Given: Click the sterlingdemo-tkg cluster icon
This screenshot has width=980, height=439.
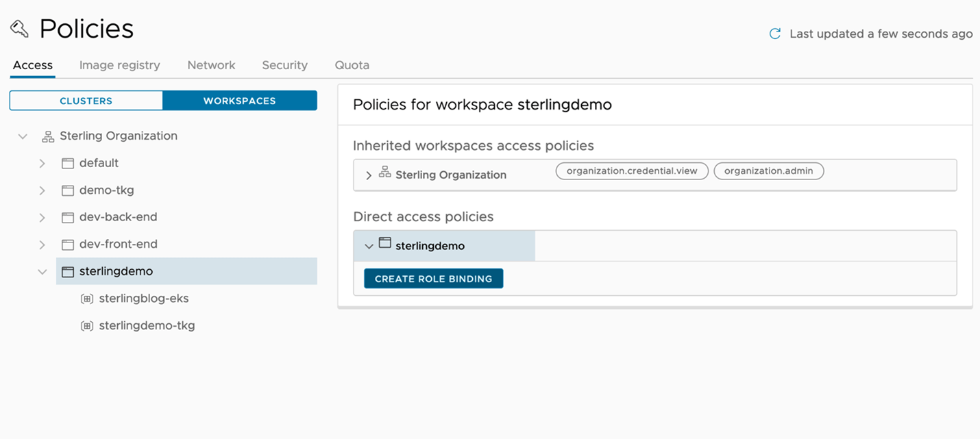Looking at the screenshot, I should click(x=87, y=326).
